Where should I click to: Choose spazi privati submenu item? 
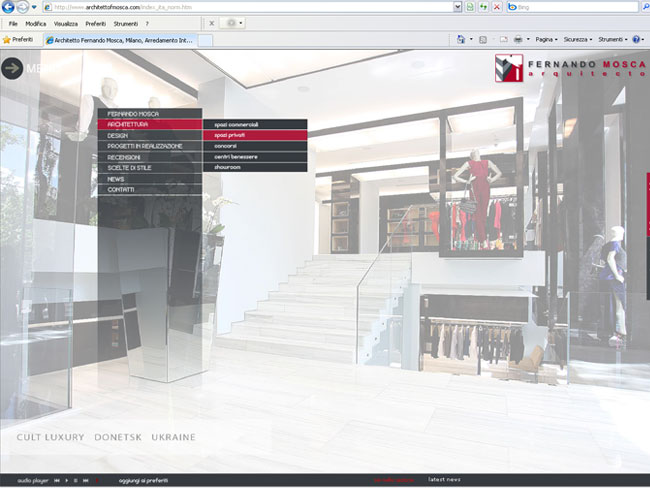pyautogui.click(x=255, y=135)
